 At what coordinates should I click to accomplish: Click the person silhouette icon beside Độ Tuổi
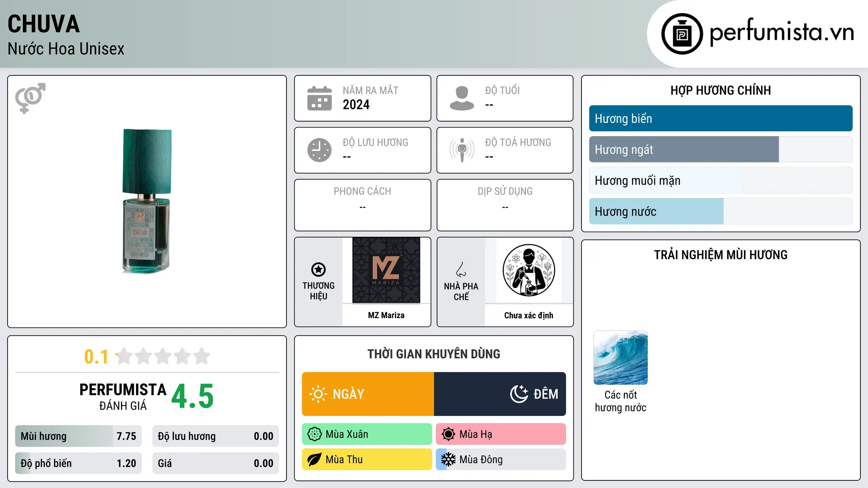pyautogui.click(x=462, y=98)
